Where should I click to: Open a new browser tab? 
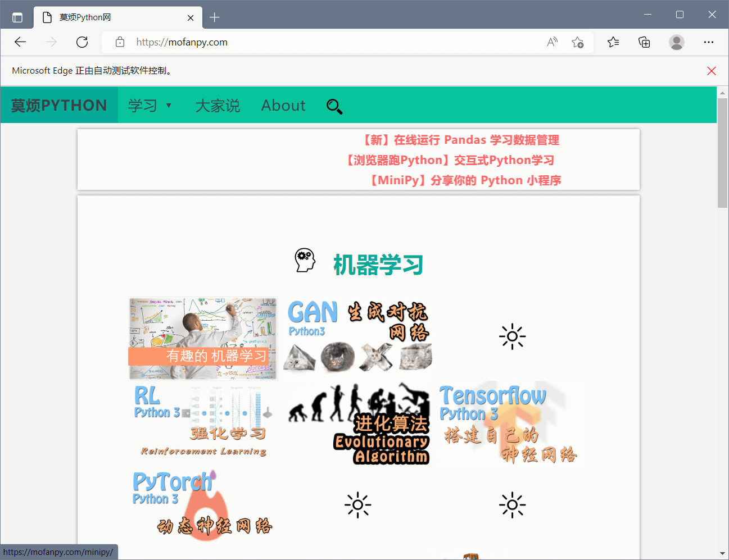point(214,17)
